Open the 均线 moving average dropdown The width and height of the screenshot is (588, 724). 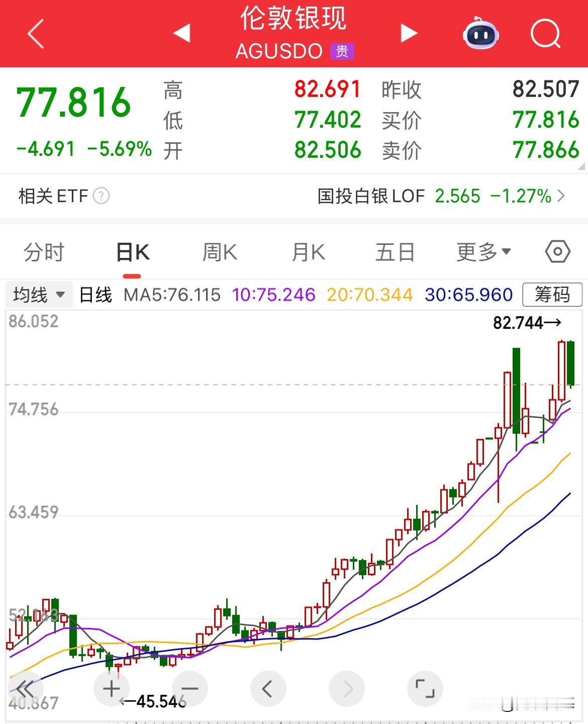click(x=39, y=295)
